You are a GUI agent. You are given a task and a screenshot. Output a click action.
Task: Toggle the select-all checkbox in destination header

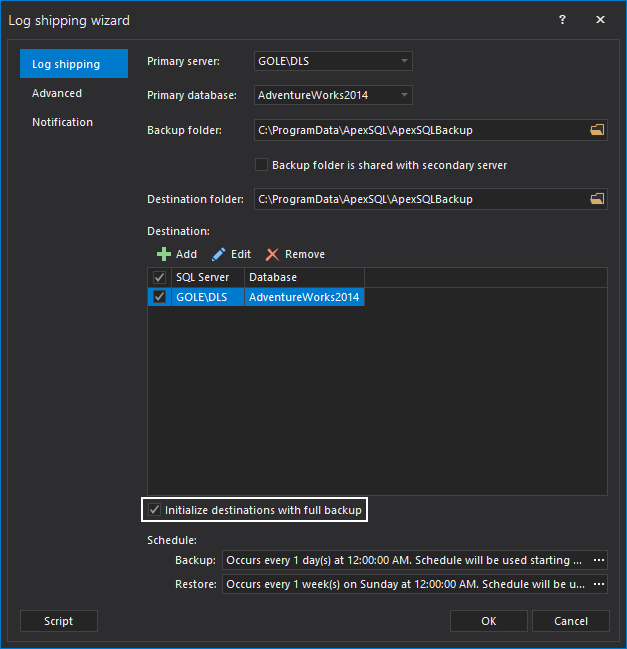159,277
